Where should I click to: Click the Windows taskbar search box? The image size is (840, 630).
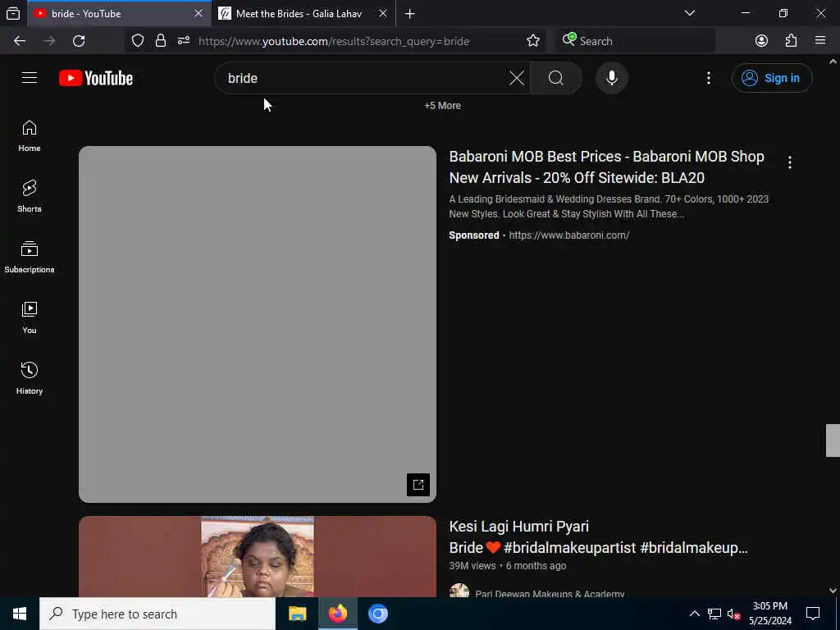pos(157,614)
